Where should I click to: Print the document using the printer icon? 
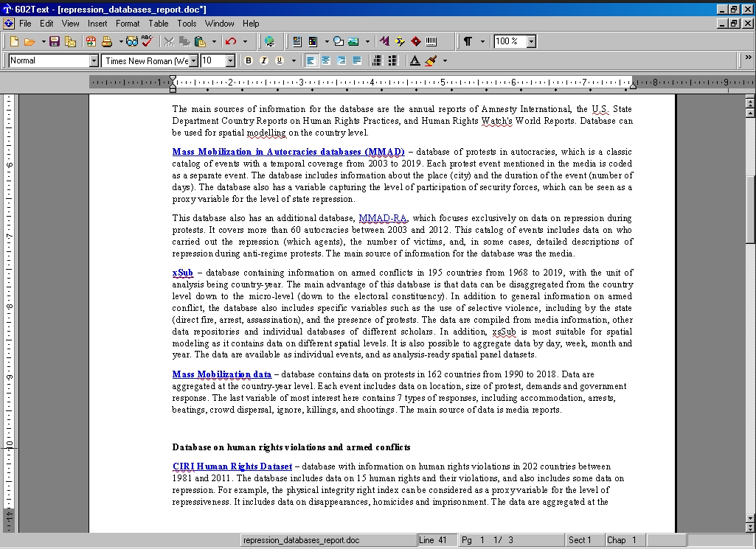coord(106,41)
